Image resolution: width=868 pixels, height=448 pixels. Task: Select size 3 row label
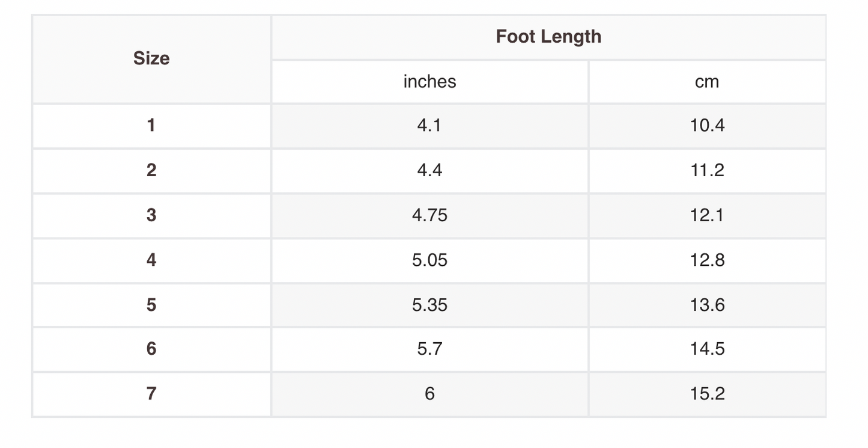151,215
